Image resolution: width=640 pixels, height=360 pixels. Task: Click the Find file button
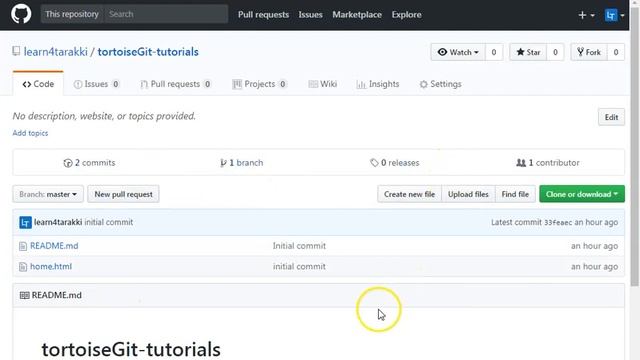[515, 194]
